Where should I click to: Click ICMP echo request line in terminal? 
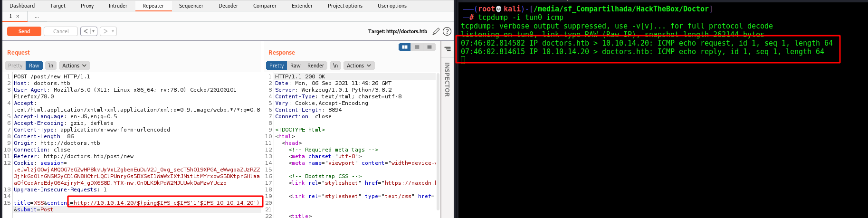click(x=647, y=43)
